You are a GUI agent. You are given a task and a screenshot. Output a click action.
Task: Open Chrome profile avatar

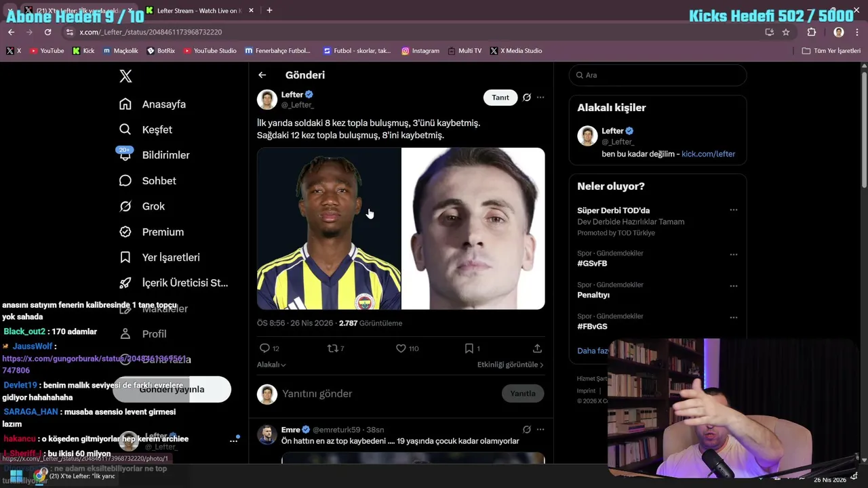pyautogui.click(x=839, y=32)
